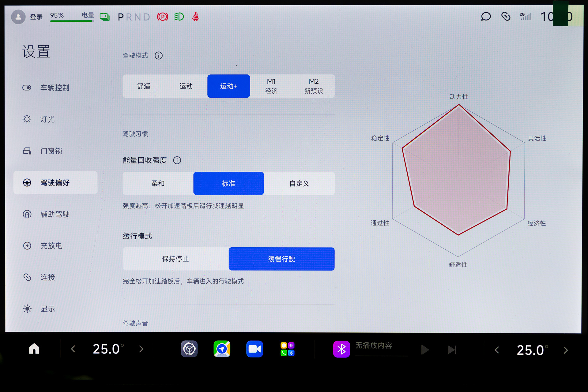This screenshot has height=392, width=588.
Task: Select M1 经济 preset mode
Action: (x=271, y=86)
